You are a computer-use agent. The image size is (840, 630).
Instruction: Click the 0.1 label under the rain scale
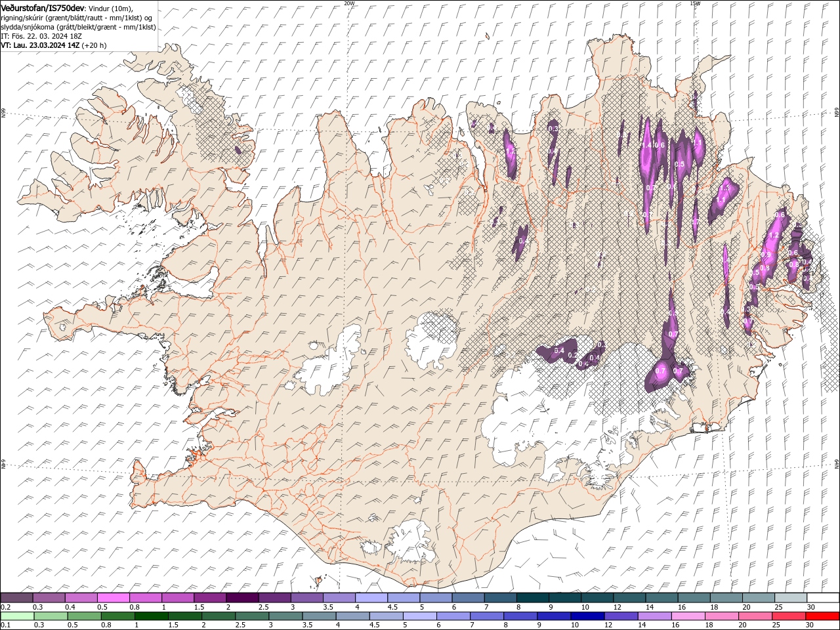5,625
